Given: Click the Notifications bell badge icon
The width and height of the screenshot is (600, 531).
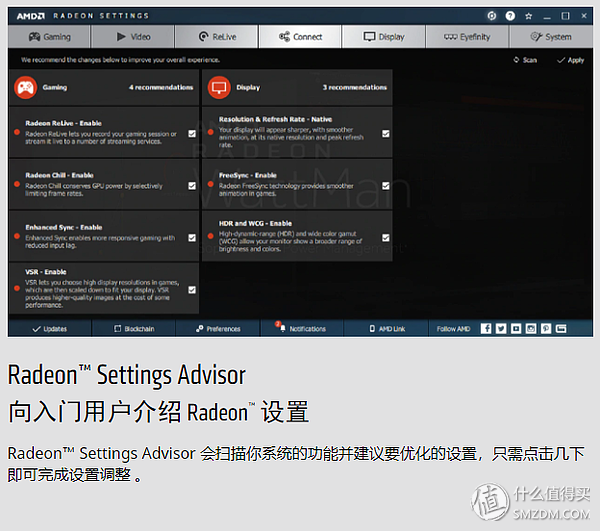Looking at the screenshot, I should coord(280,327).
